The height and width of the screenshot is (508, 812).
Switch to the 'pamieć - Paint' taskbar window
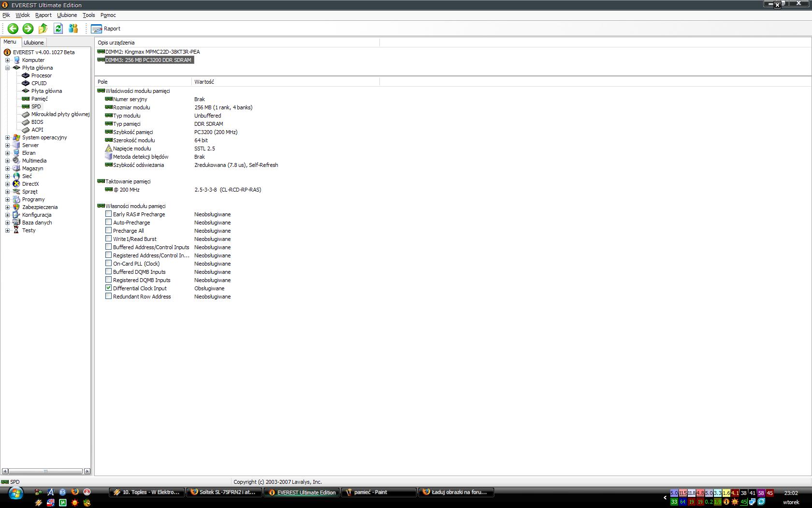[x=379, y=492]
